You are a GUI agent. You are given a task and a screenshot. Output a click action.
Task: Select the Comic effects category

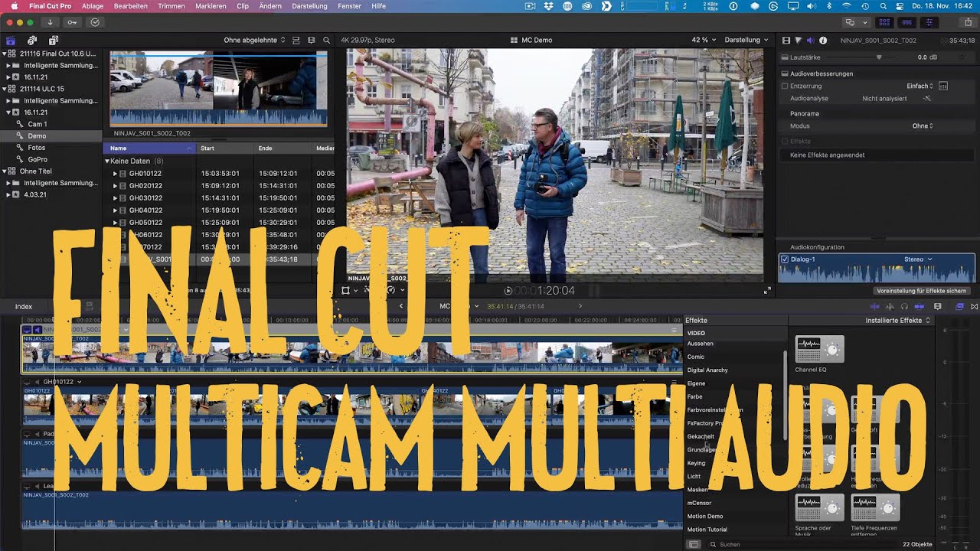[696, 357]
